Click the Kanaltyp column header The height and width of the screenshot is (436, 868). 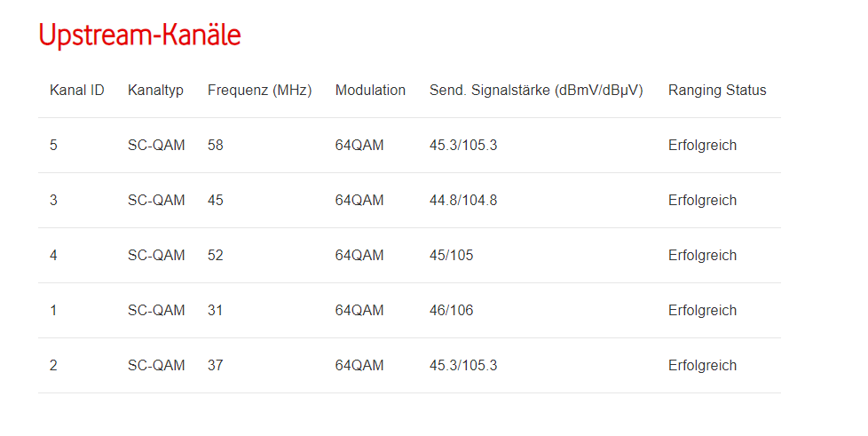click(x=155, y=91)
